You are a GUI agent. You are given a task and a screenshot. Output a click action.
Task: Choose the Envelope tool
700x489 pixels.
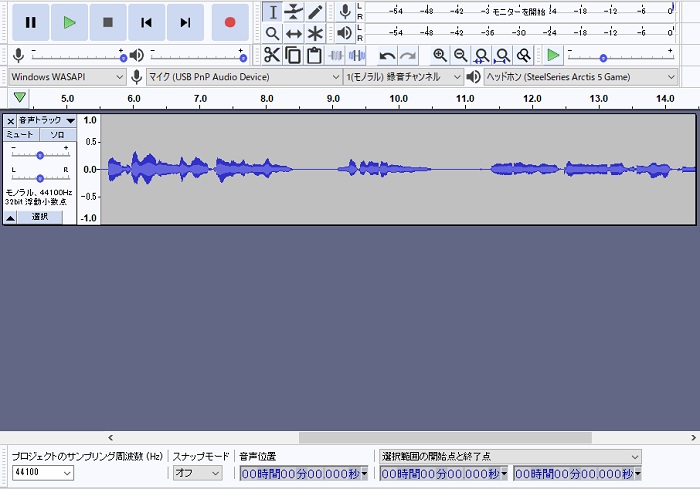coord(293,12)
